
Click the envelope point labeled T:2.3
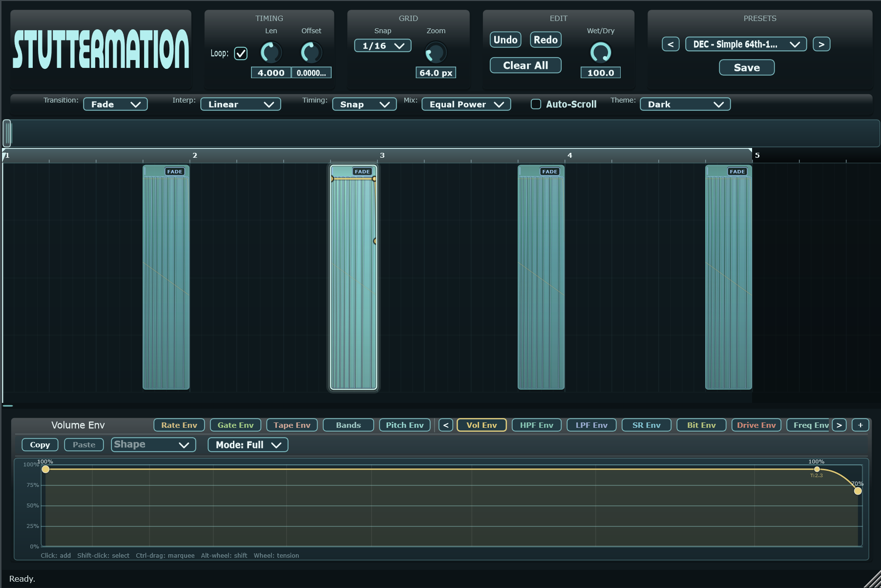click(817, 469)
